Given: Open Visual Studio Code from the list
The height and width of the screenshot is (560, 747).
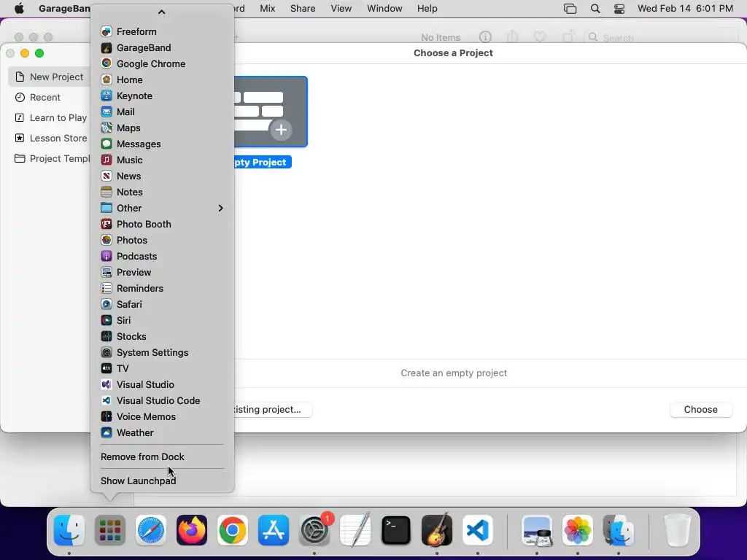Looking at the screenshot, I should (x=162, y=400).
